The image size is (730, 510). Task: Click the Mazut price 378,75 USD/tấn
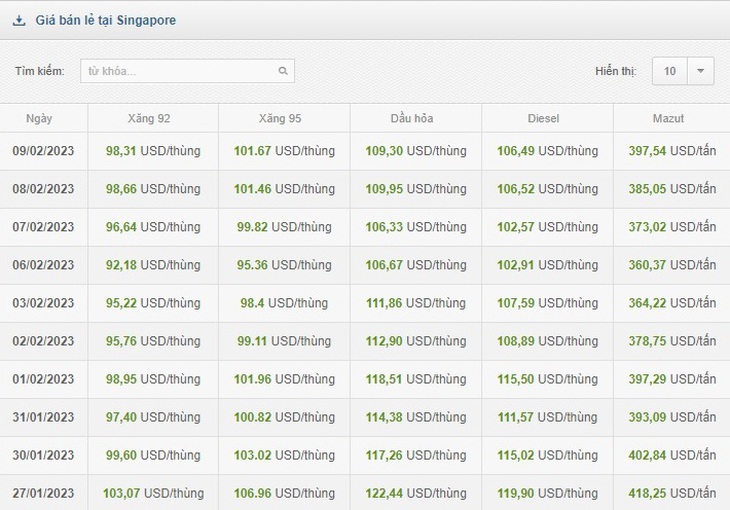672,341
